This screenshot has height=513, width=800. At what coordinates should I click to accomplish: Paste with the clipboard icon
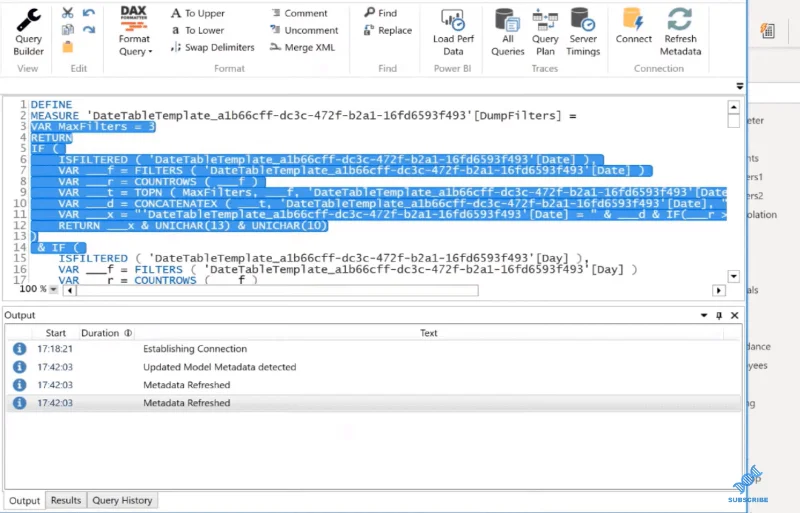coord(67,47)
